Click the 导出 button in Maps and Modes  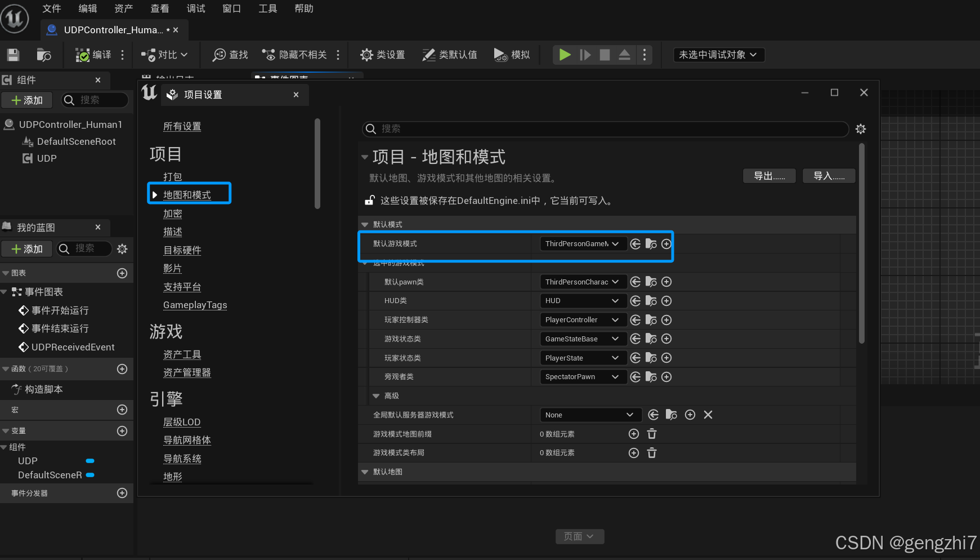pyautogui.click(x=769, y=175)
